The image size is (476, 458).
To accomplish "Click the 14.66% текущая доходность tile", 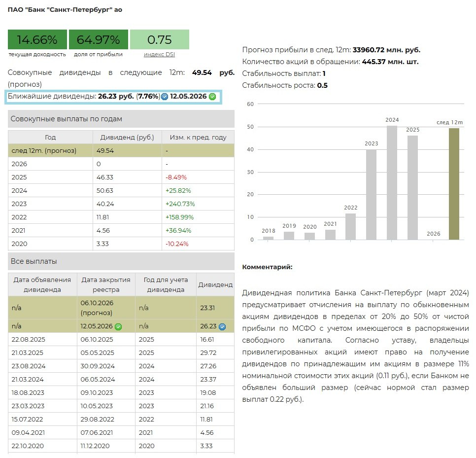I will click(x=37, y=40).
